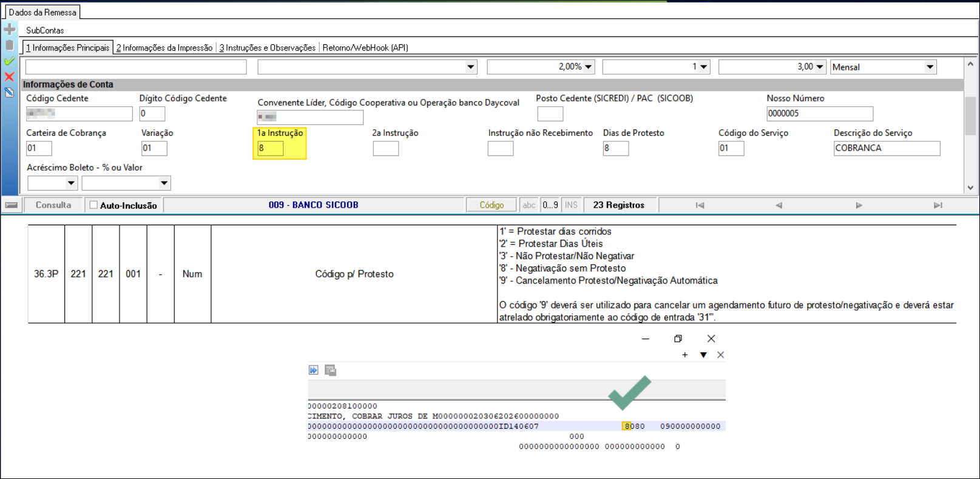Click the Instrução não Recebimento field

501,148
